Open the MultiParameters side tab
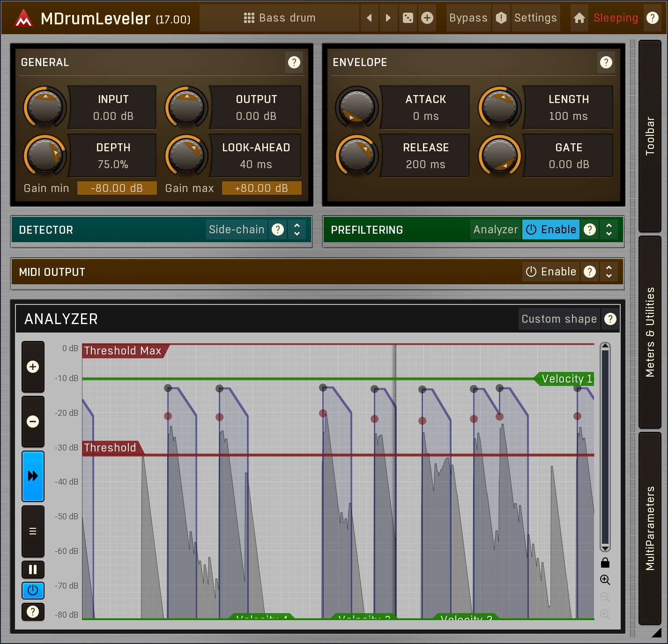The height and width of the screenshot is (644, 668). point(650,528)
